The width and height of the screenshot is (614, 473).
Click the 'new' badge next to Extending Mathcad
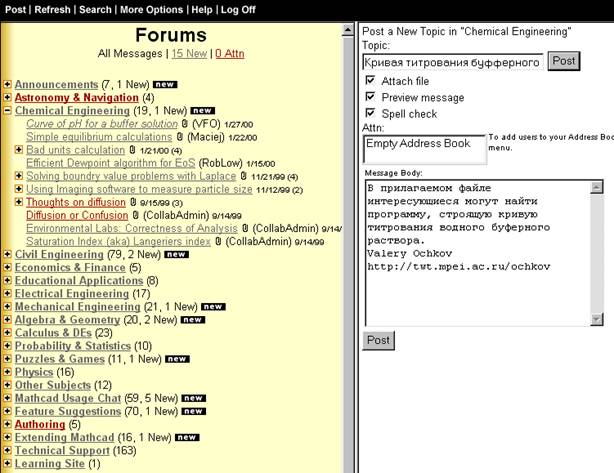pos(187,437)
